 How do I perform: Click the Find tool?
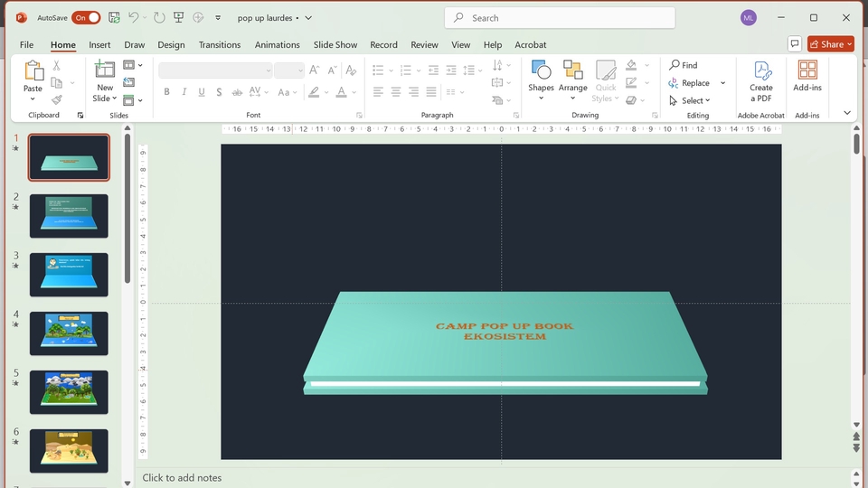click(x=684, y=65)
